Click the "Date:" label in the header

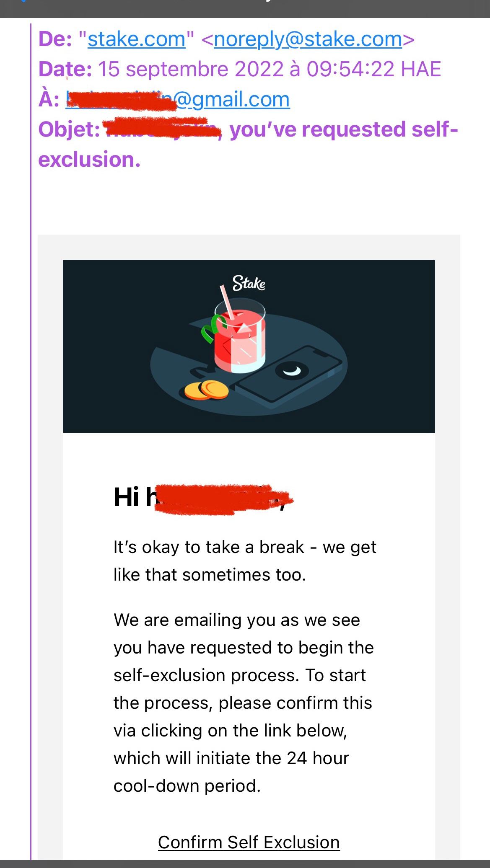pos(65,69)
